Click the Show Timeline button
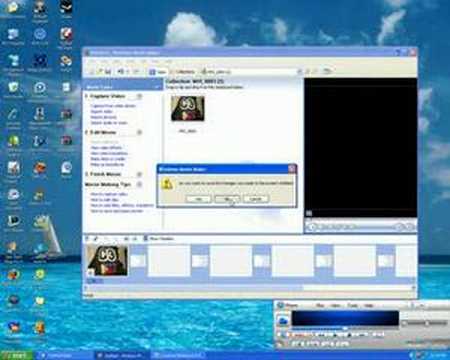 point(158,239)
